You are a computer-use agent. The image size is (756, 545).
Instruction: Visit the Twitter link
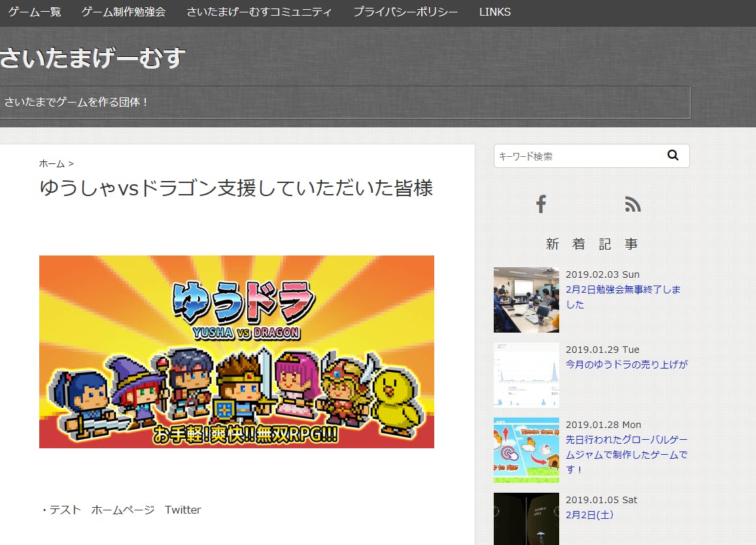(x=183, y=510)
